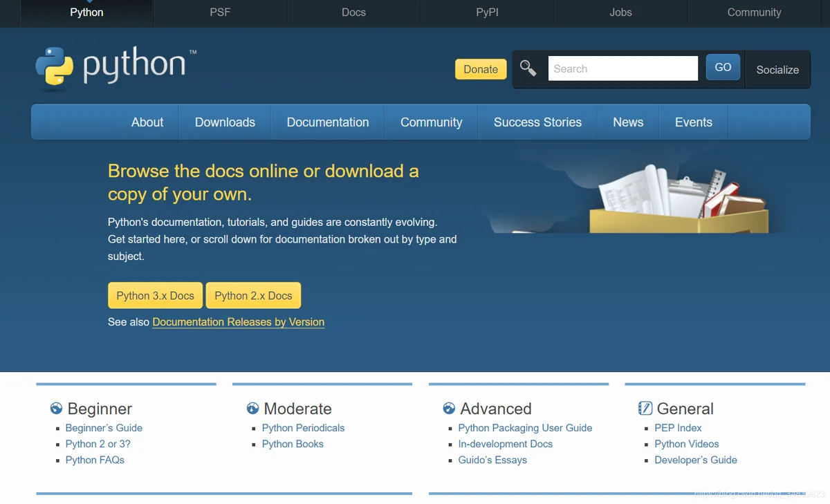Open the Jobs top tab

click(x=620, y=12)
